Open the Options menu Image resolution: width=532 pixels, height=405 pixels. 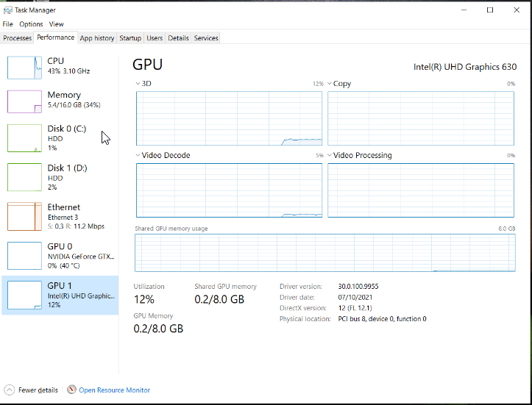click(31, 24)
